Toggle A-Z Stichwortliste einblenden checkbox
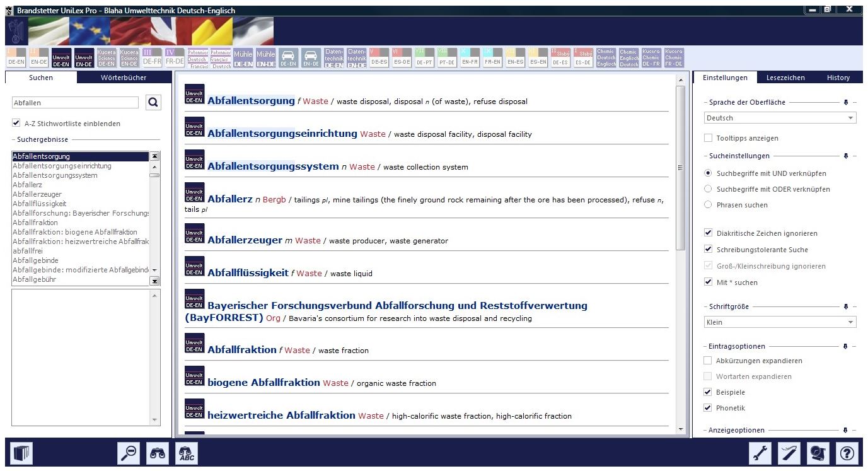Image resolution: width=868 pixels, height=471 pixels. pos(16,124)
